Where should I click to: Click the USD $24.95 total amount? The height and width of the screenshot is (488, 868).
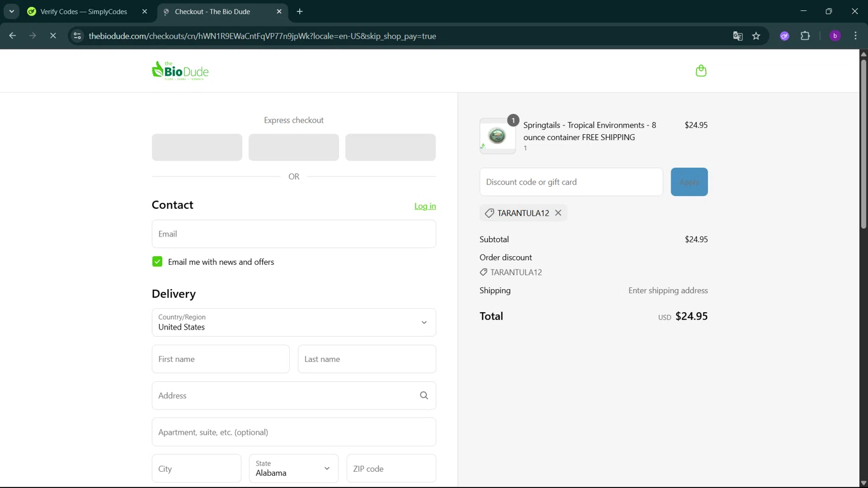[x=683, y=316]
